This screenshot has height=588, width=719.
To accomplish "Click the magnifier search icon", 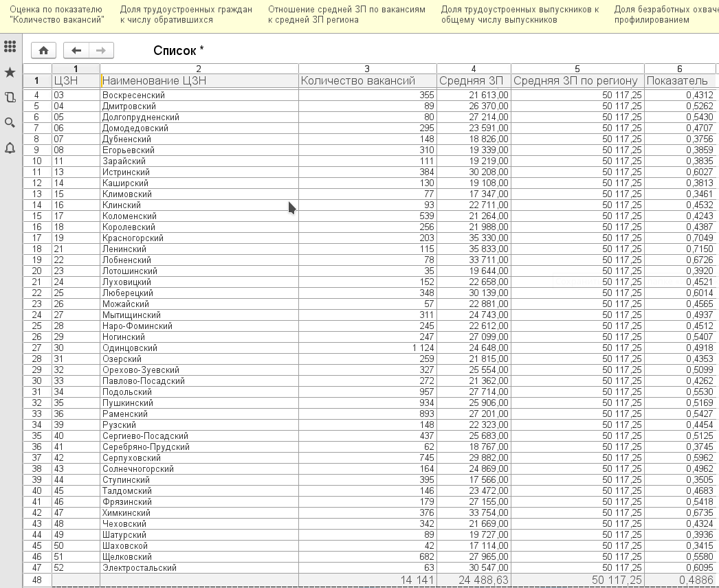I will coord(10,123).
